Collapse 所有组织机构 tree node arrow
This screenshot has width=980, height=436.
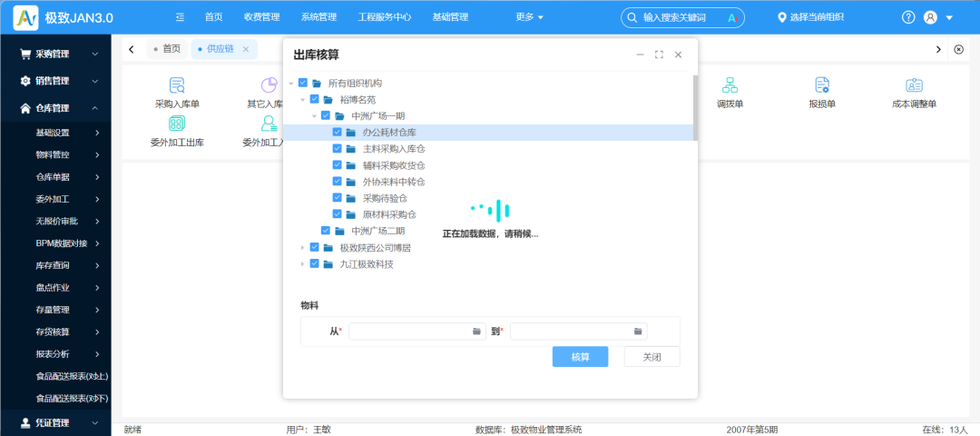(x=291, y=83)
